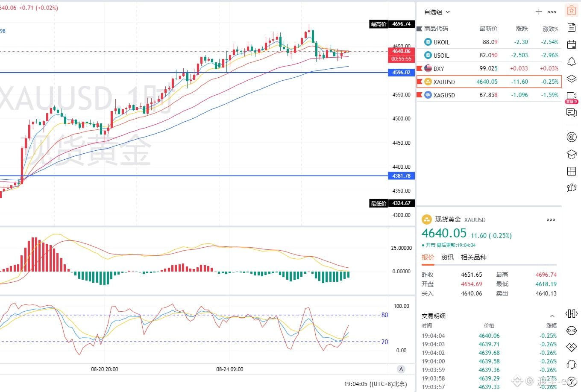Click the 买入 4640.06 bid price
The width and height of the screenshot is (581, 392).
pyautogui.click(x=471, y=293)
